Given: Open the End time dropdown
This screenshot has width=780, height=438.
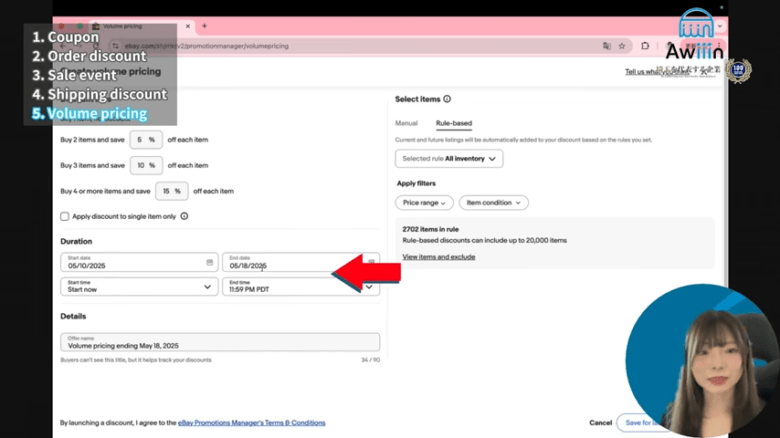Looking at the screenshot, I should (301, 287).
